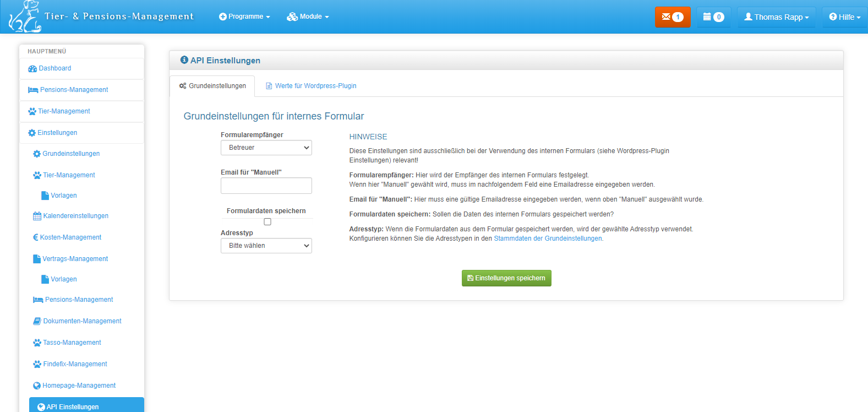This screenshot has width=868, height=412.
Task: Open Kalendereinstellungen in sidebar
Action: point(76,216)
